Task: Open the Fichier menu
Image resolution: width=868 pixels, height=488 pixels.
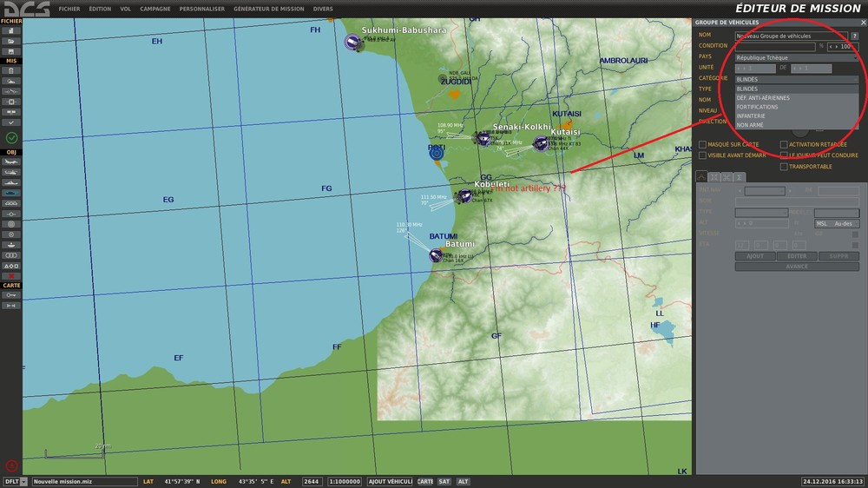Action: (x=69, y=9)
